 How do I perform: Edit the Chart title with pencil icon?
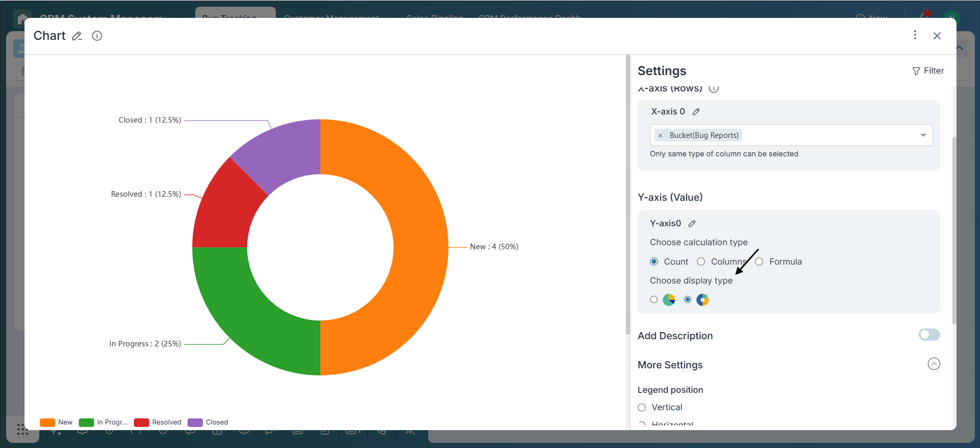point(77,36)
